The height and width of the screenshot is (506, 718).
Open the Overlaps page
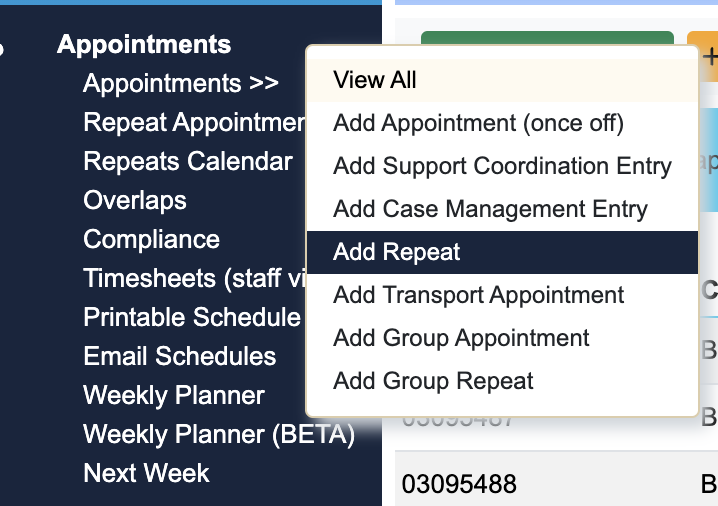pos(135,200)
